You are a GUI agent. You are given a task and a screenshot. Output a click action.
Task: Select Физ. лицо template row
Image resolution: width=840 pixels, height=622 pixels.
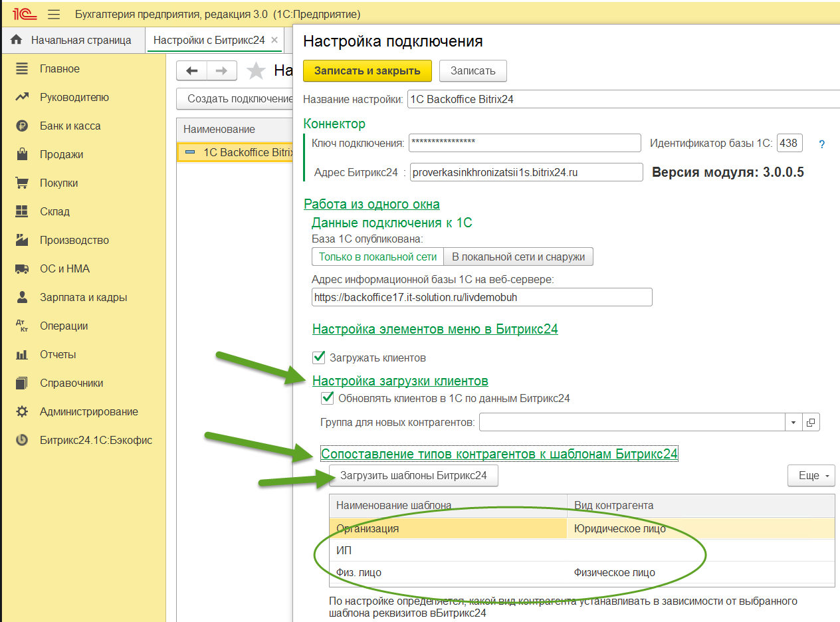click(x=581, y=573)
